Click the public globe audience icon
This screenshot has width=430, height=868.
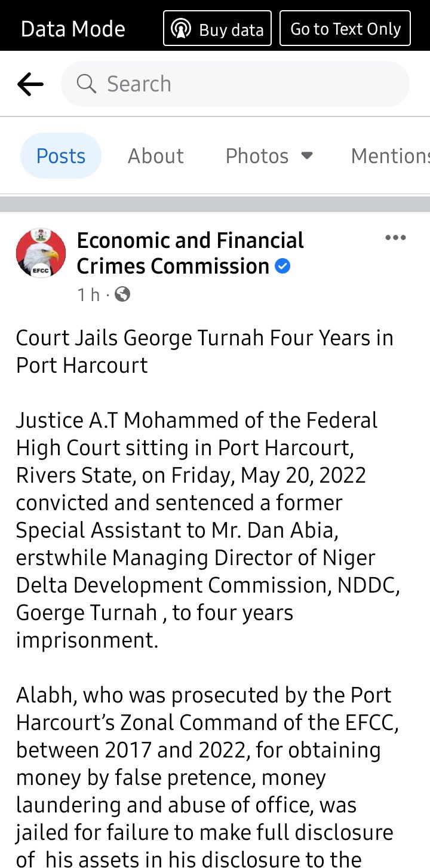122,294
